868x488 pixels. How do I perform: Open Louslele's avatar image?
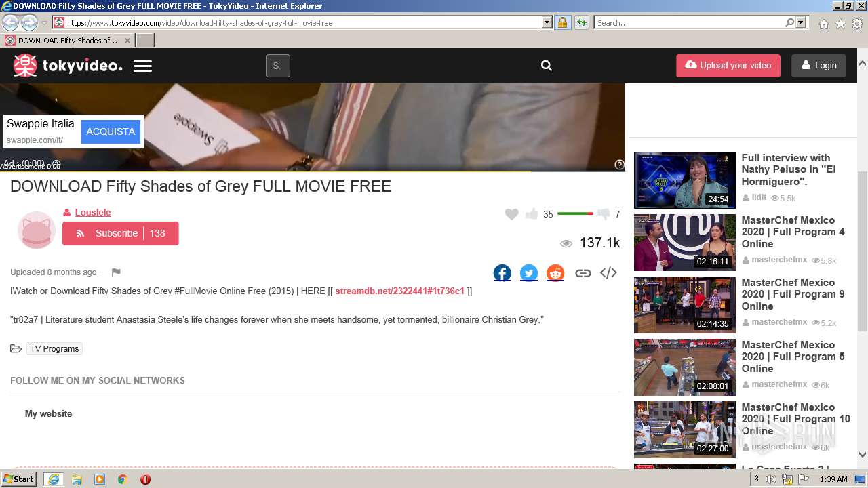36,230
